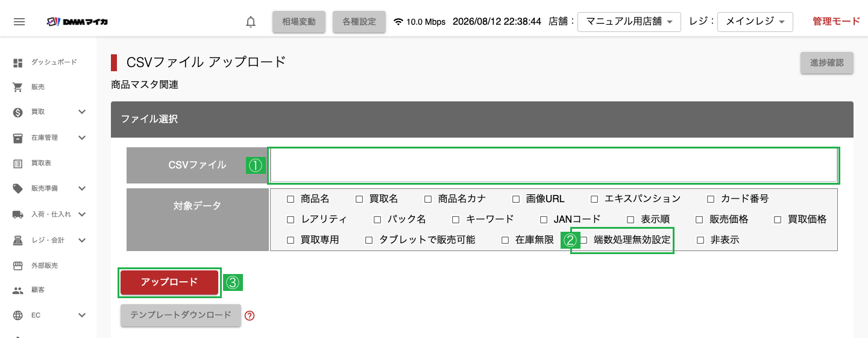The height and width of the screenshot is (338, 868).
Task: Click the 相場変動 button
Action: pyautogui.click(x=299, y=22)
